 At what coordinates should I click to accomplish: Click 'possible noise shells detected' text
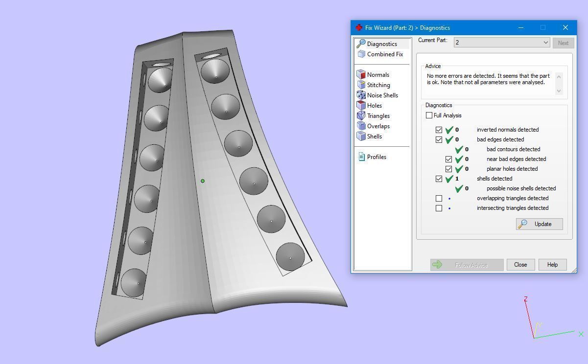(x=521, y=188)
